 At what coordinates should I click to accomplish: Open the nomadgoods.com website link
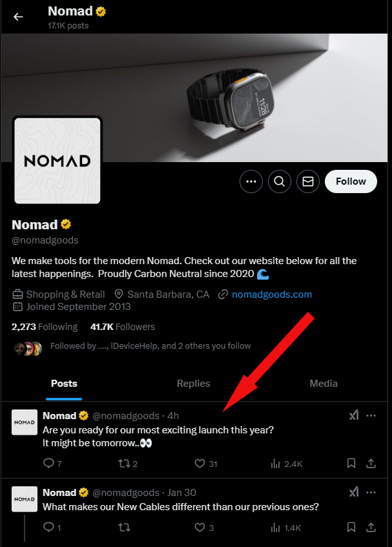click(x=272, y=294)
